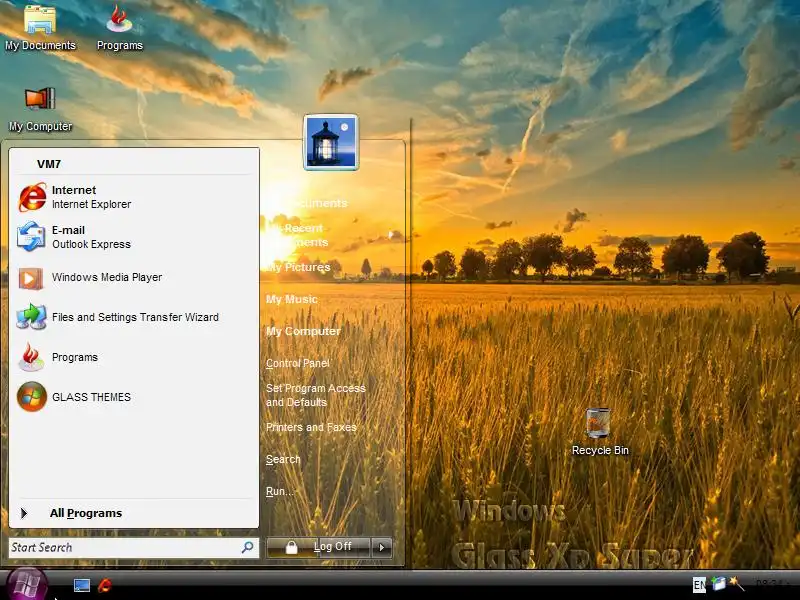Open Control Panel
Screen dimensions: 800x600
(x=298, y=363)
